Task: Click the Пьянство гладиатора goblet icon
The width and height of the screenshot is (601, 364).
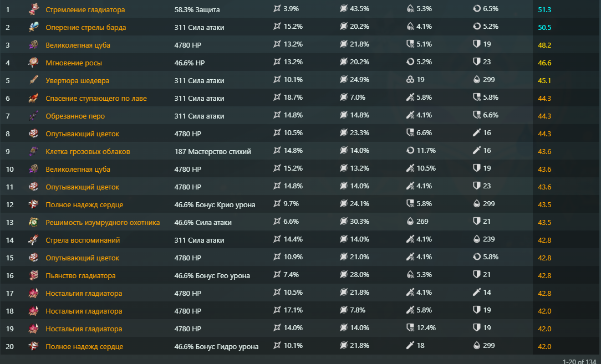Action: (x=33, y=275)
